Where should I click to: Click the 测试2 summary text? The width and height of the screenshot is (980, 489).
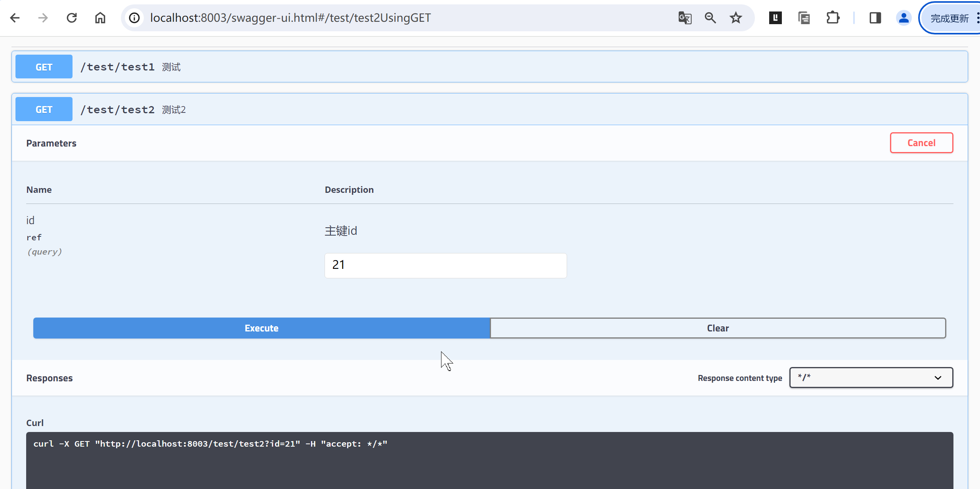click(174, 110)
